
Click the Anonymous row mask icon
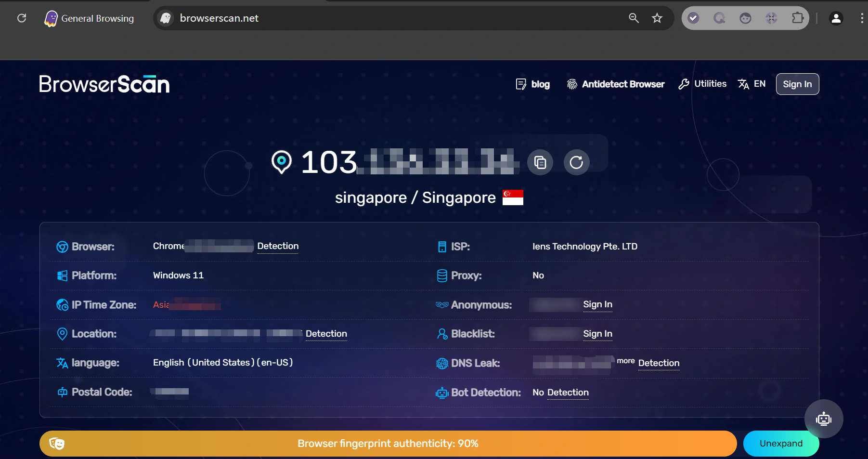[442, 305]
